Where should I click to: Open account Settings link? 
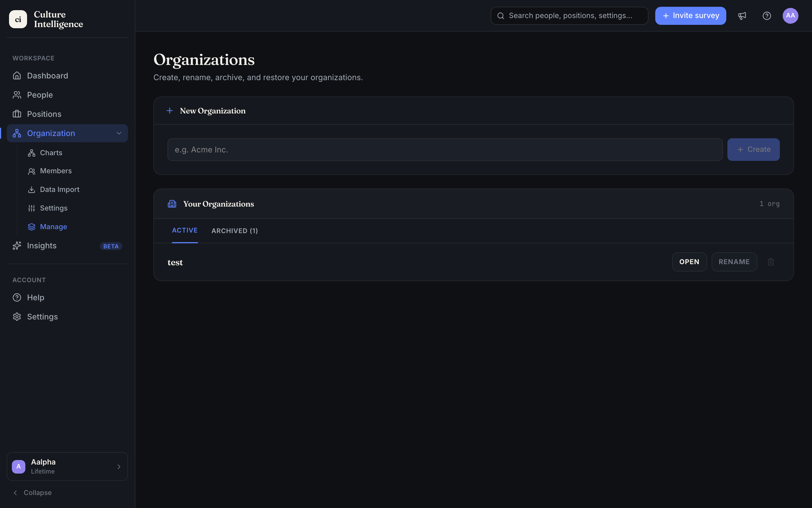[67, 316]
